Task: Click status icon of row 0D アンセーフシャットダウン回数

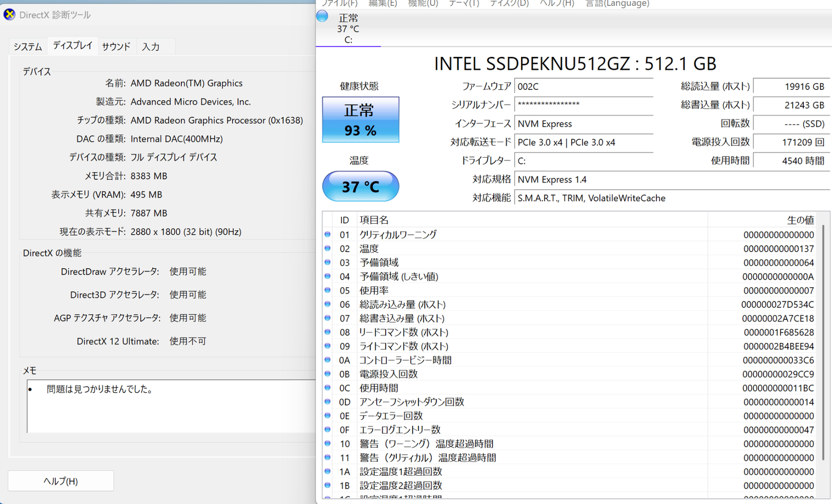Action: point(328,402)
